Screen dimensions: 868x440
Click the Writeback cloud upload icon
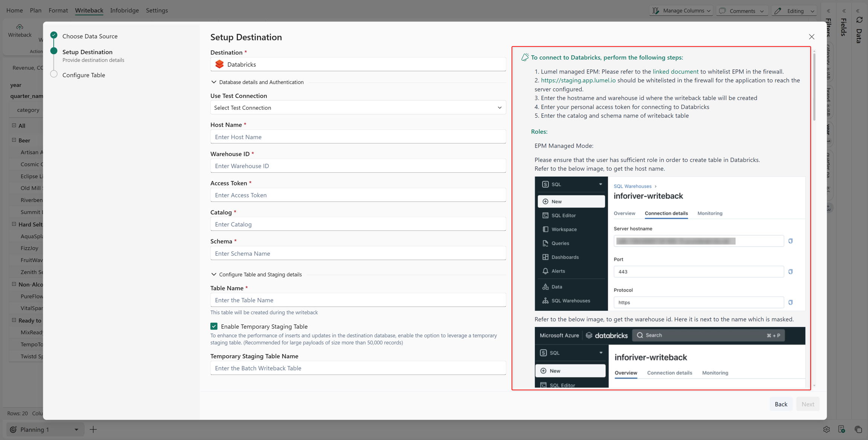[x=20, y=27]
